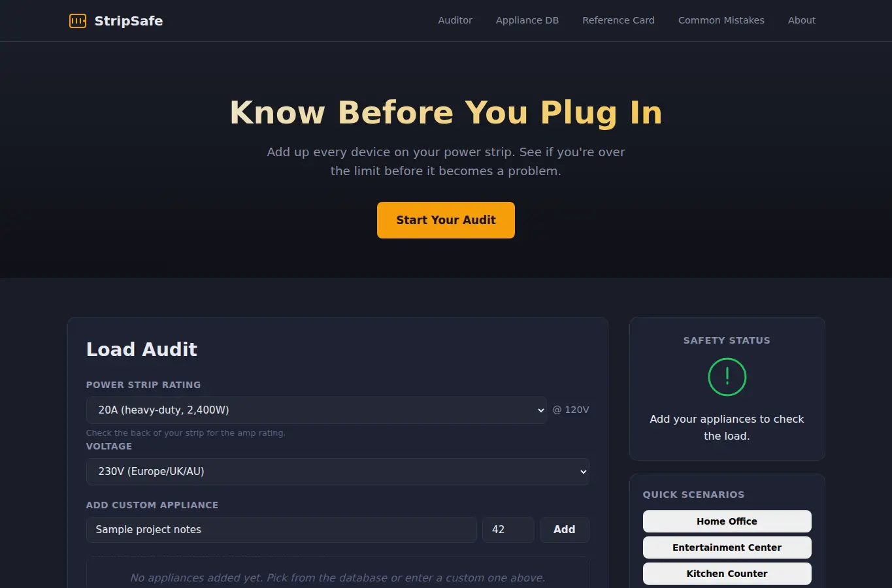Image resolution: width=892 pixels, height=588 pixels.
Task: Go to Appliance DB in navigation
Action: point(527,20)
